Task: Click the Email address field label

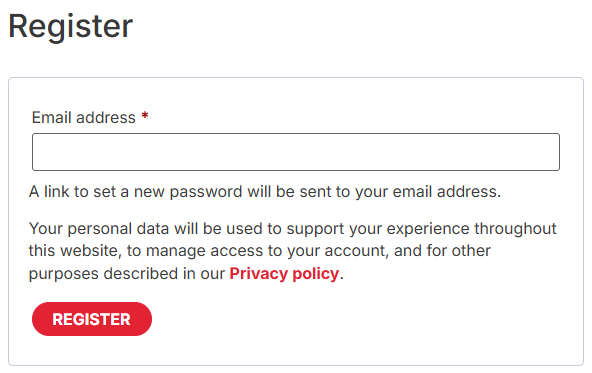Action: [x=83, y=117]
